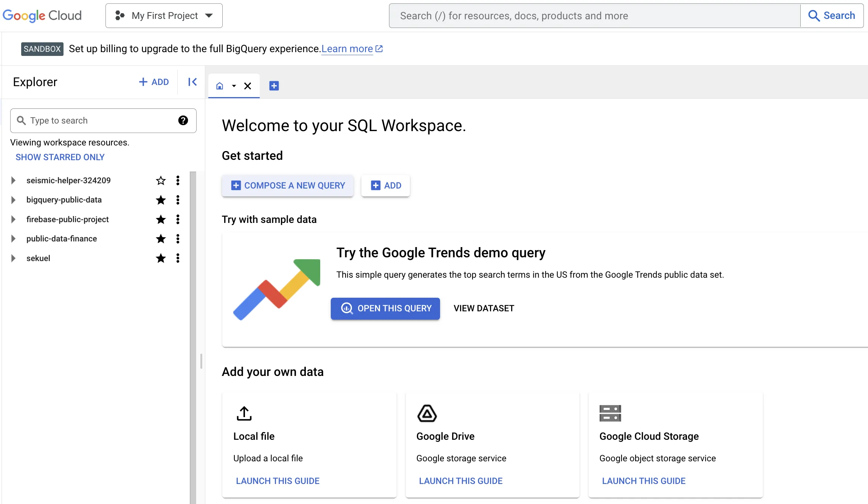
Task: Expand the firebase-public-project tree item
Action: point(14,219)
